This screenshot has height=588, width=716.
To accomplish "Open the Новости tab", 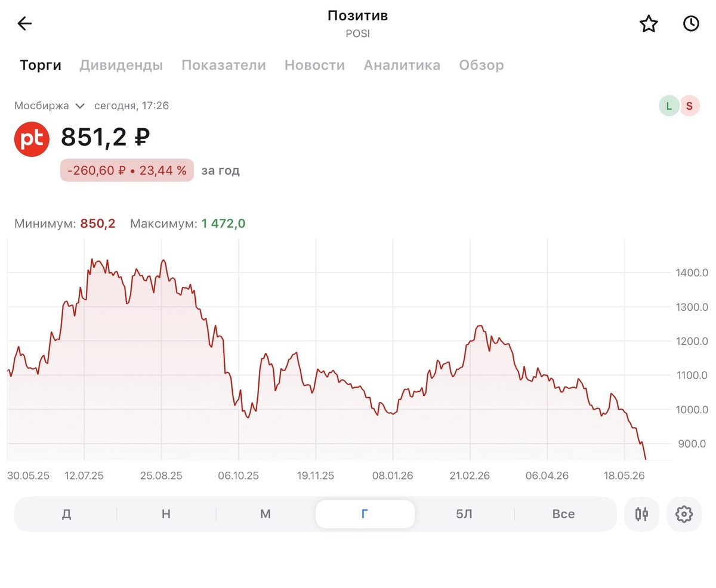I will tap(314, 65).
